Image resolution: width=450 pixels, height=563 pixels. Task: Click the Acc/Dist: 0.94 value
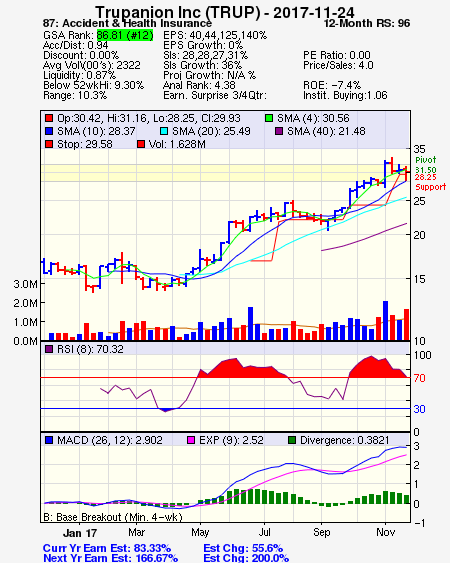click(75, 45)
